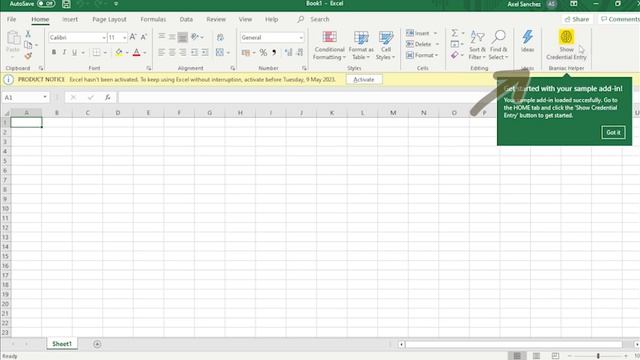Open the File tab

[11, 19]
